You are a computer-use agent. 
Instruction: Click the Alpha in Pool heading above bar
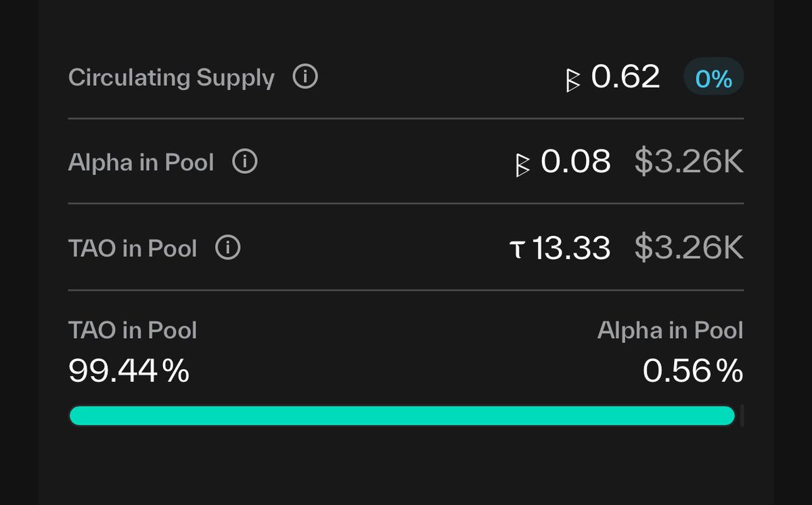tap(671, 330)
